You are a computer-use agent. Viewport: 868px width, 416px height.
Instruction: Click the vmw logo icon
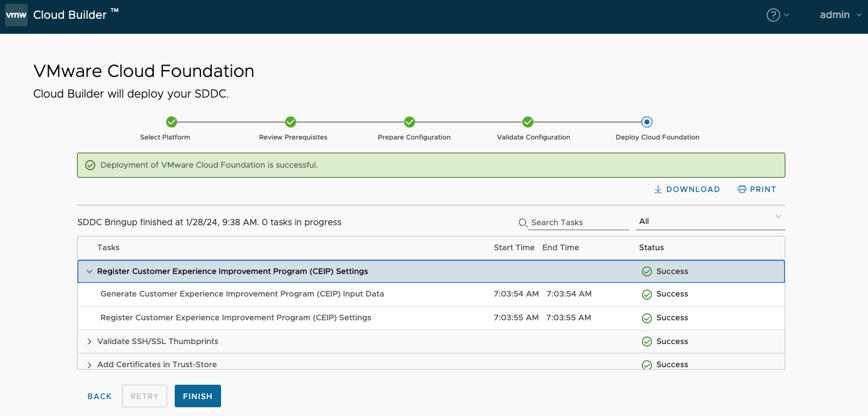coord(16,15)
